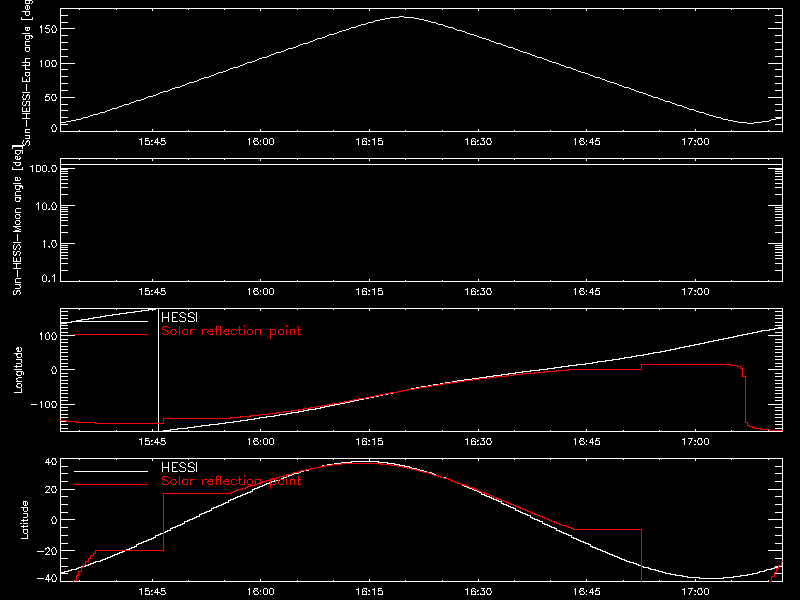The height and width of the screenshot is (600, 800).
Task: Click 15:45 under the Moon angle plot
Action: [x=152, y=291]
